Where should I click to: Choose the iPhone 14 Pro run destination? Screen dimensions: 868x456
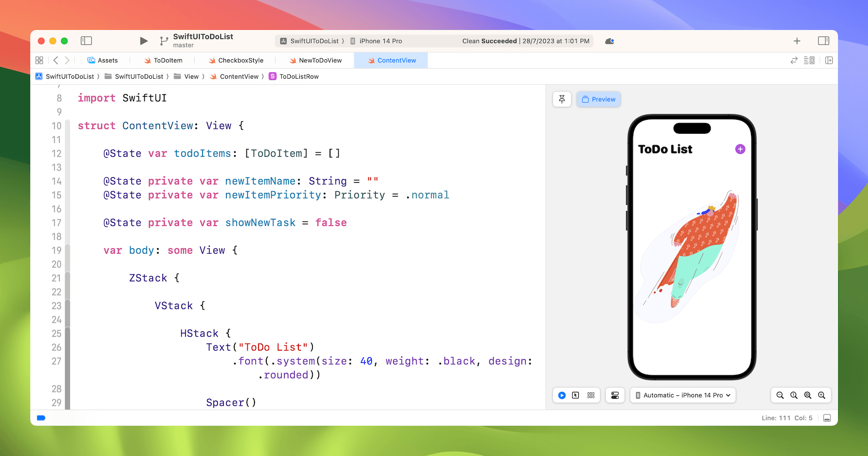tap(376, 41)
